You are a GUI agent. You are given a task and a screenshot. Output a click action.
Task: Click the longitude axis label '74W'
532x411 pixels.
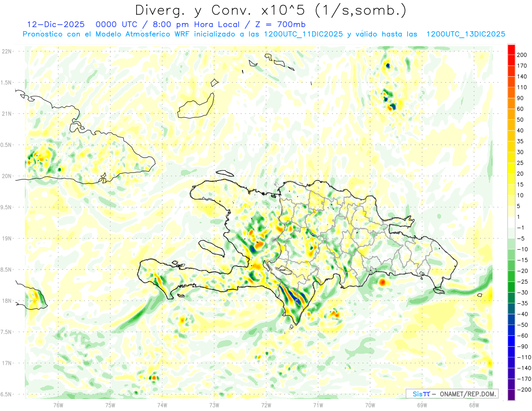click(x=162, y=405)
